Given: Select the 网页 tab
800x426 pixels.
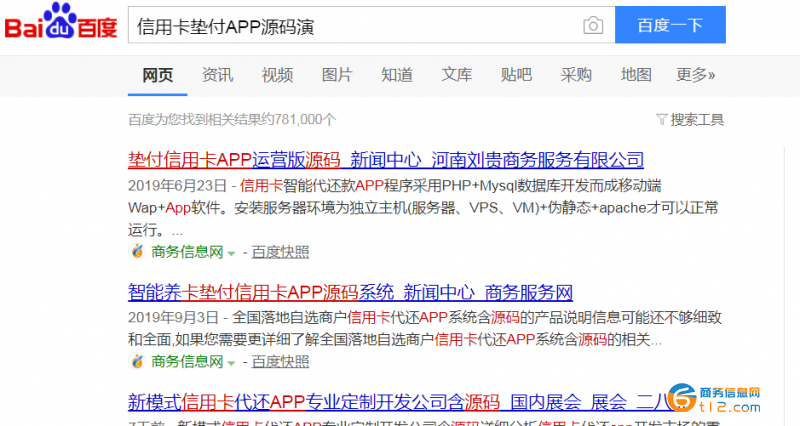Looking at the screenshot, I should click(x=158, y=76).
